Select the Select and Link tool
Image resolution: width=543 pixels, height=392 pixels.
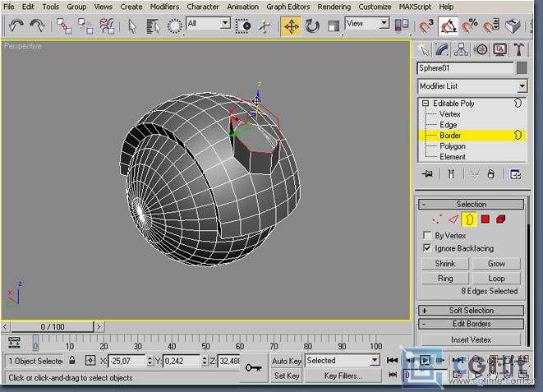pos(64,26)
